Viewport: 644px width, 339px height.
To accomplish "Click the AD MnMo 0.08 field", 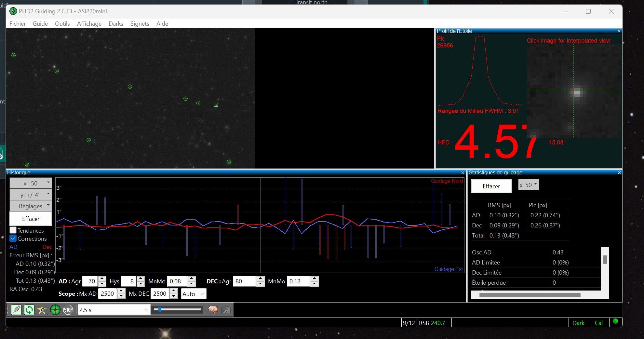I will tap(177, 281).
